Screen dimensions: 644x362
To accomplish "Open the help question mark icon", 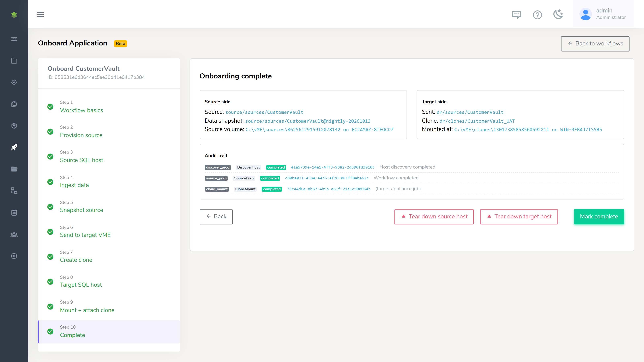I will (x=537, y=15).
